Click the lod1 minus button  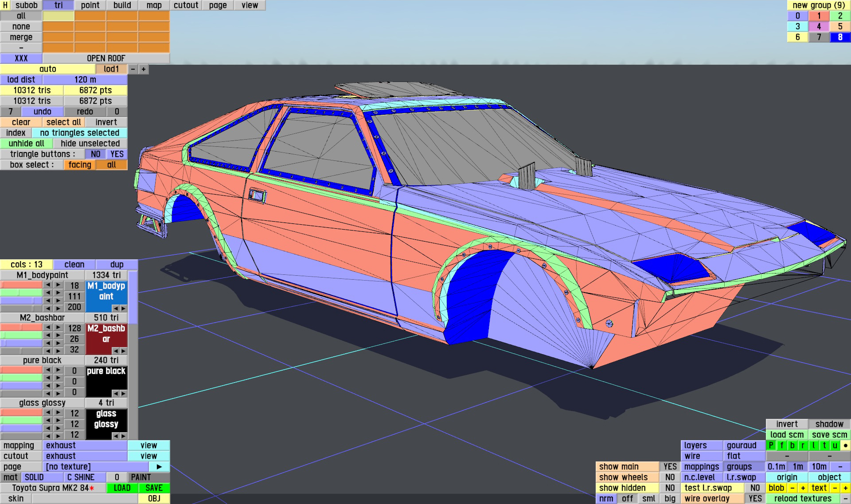[x=133, y=69]
